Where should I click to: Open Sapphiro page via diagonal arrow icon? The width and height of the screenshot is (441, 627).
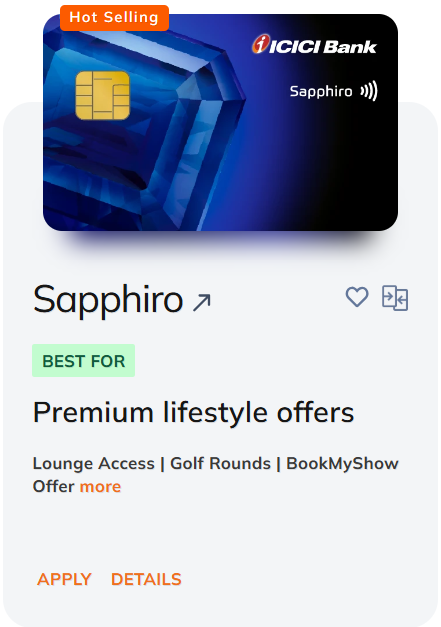202,302
